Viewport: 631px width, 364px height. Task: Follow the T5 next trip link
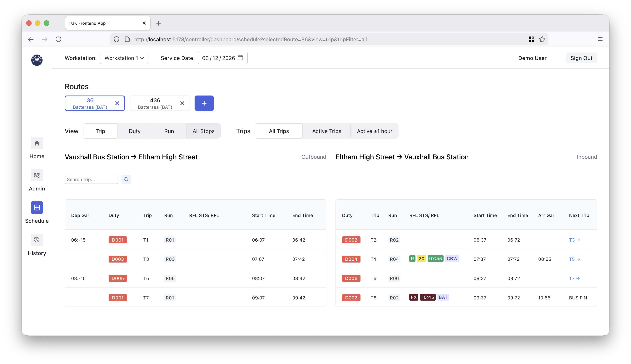pos(574,259)
